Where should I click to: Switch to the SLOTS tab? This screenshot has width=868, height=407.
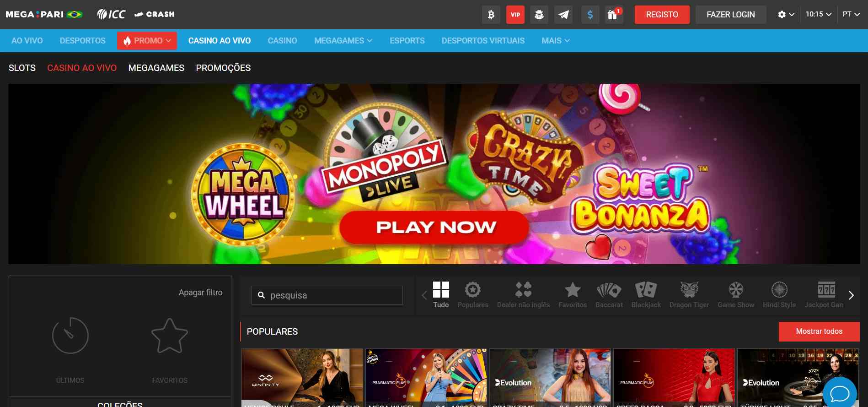(x=22, y=68)
